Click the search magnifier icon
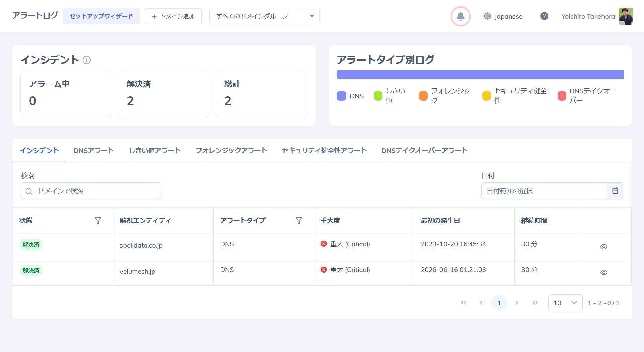The height and width of the screenshot is (352, 644). 29,191
